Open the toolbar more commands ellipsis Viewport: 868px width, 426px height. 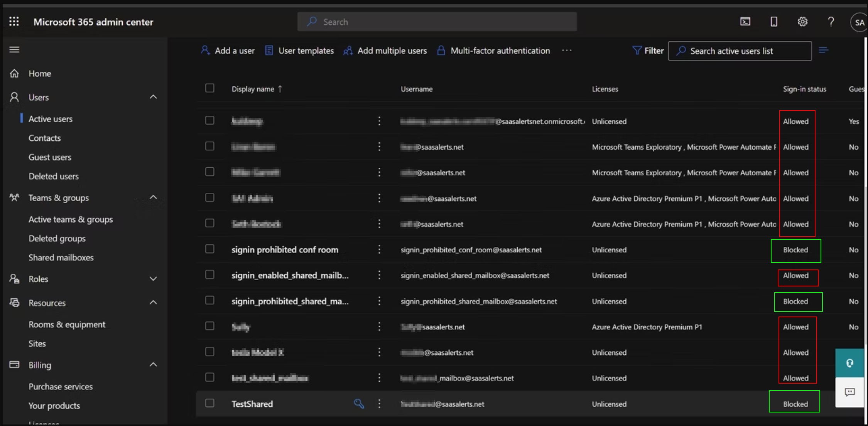567,51
